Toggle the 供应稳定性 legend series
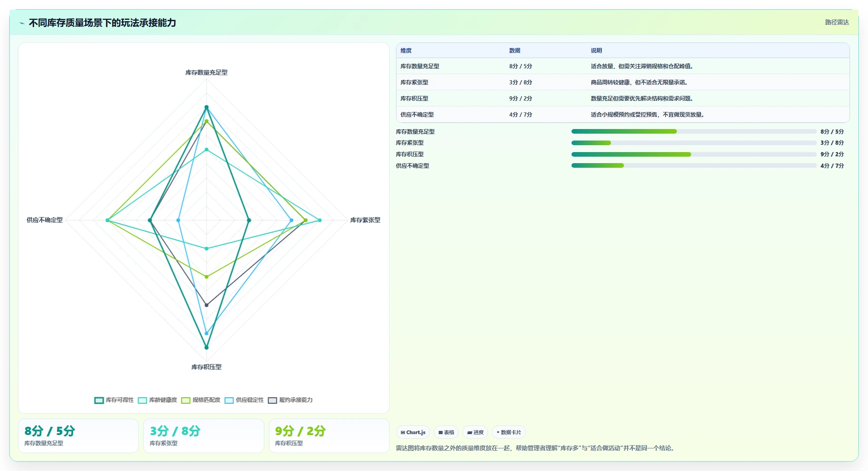The image size is (868, 471). [244, 400]
